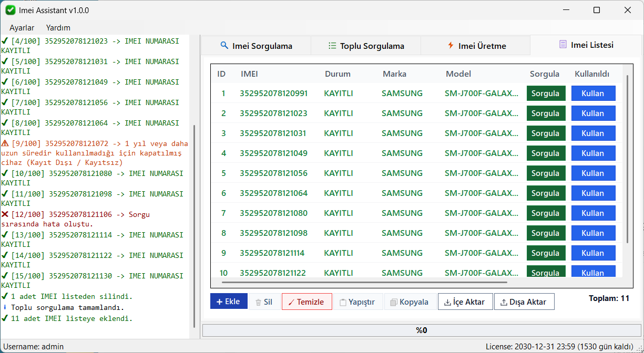Switch to the Toplu Sorgulama tab

(366, 46)
